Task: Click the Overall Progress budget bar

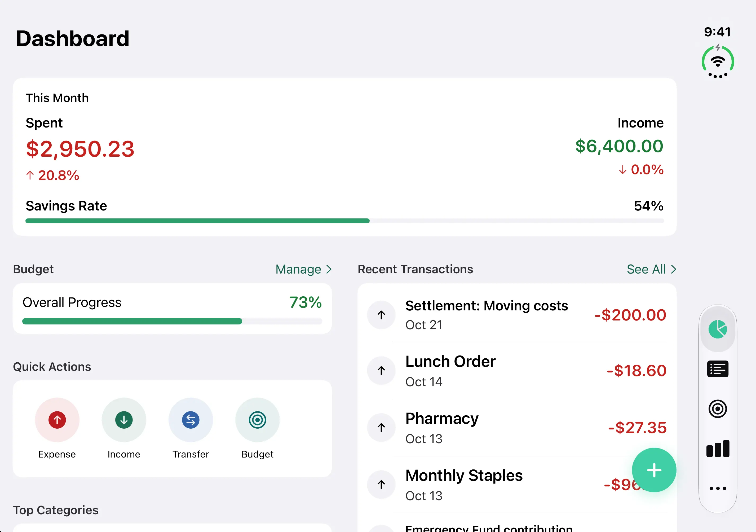Action: coord(172,321)
